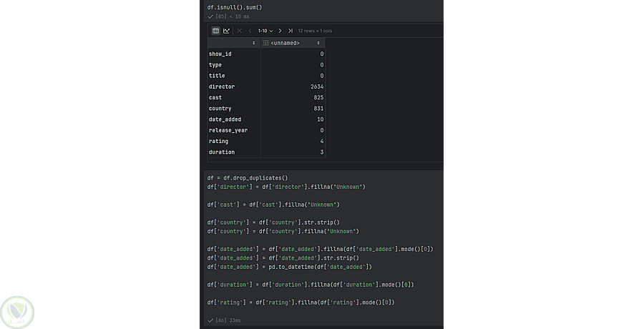Go to first page of results
This screenshot has height=329, width=644.
(x=240, y=31)
